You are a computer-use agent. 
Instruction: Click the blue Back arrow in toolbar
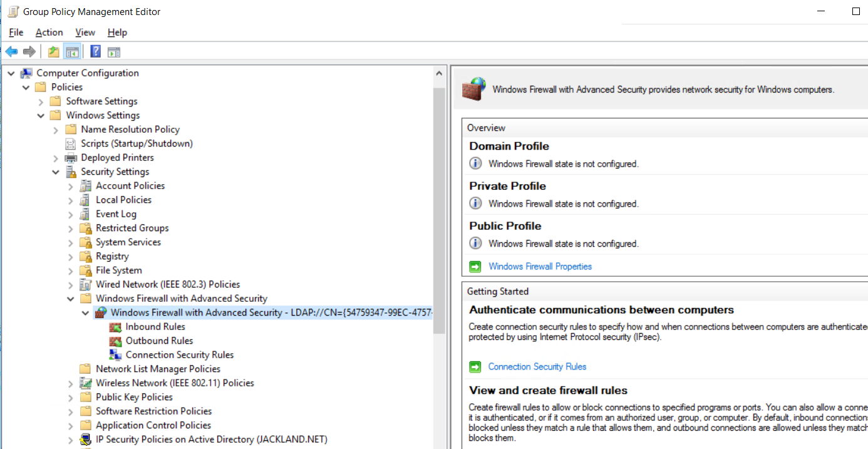[11, 51]
